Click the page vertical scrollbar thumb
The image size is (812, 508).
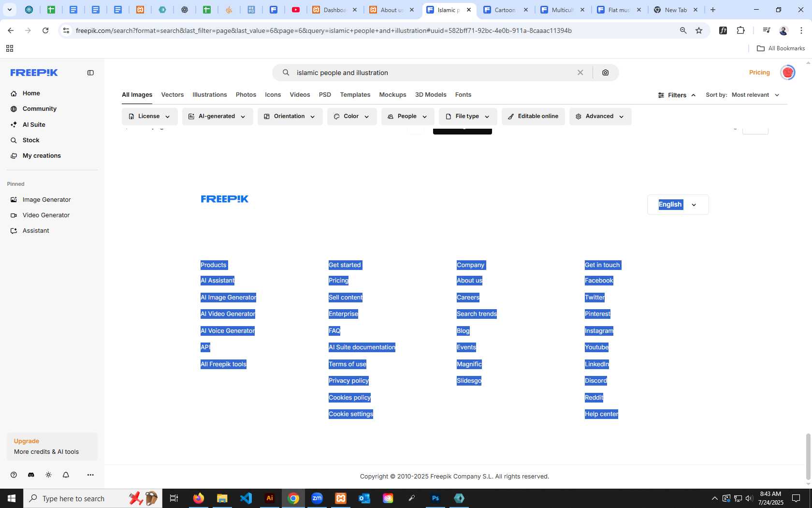pyautogui.click(x=808, y=457)
